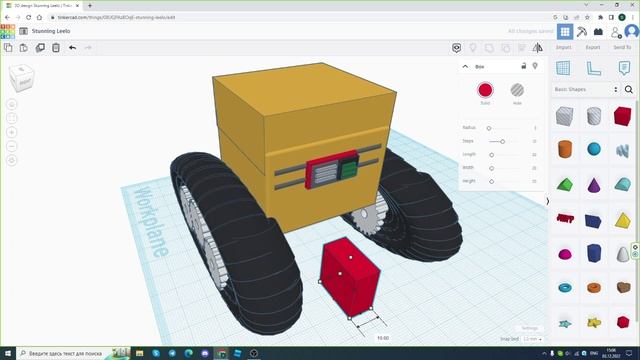
Task: Click the Windows Start button
Action: (8, 353)
